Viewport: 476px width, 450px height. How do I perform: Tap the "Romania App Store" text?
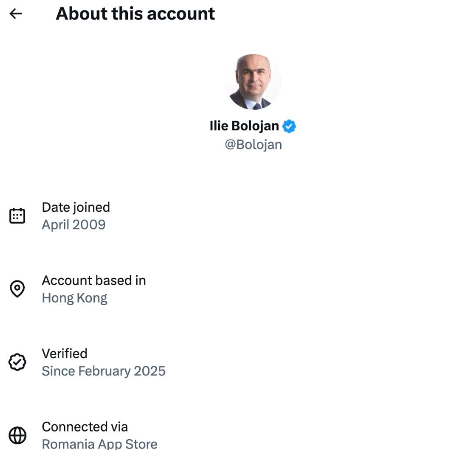[x=100, y=444]
